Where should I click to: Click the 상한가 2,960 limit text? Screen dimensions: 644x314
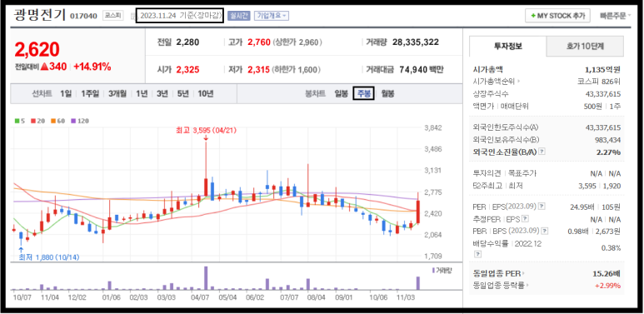click(x=297, y=42)
